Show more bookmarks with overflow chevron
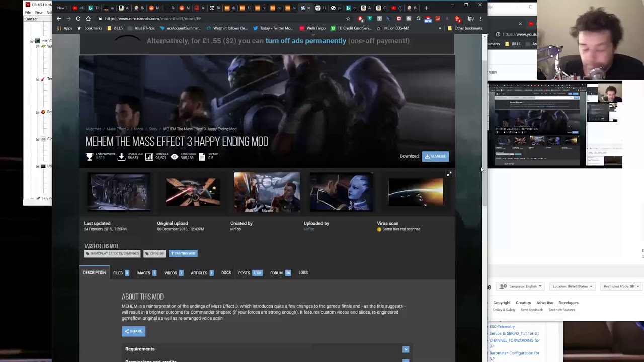This screenshot has height=362, width=644. pyautogui.click(x=440, y=28)
